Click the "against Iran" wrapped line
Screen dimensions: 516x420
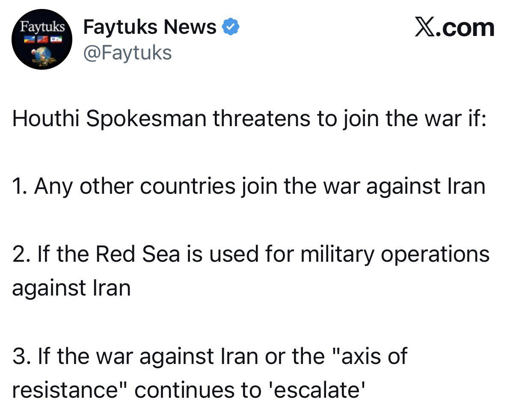(x=71, y=288)
